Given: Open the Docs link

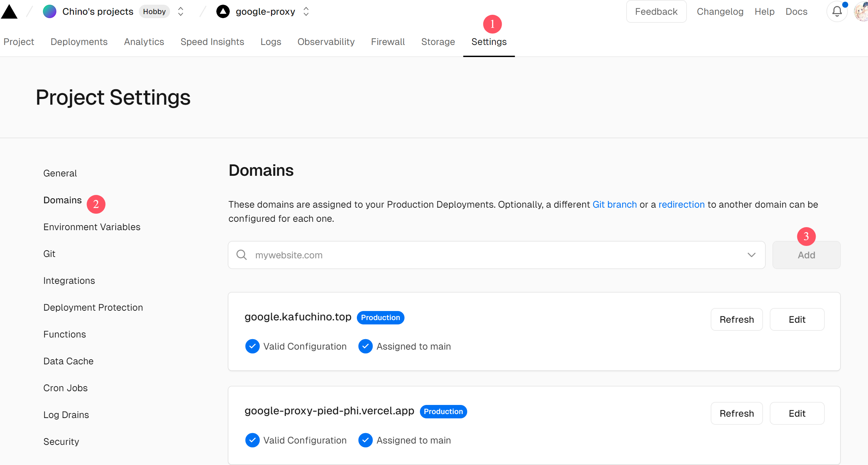Looking at the screenshot, I should [x=796, y=12].
